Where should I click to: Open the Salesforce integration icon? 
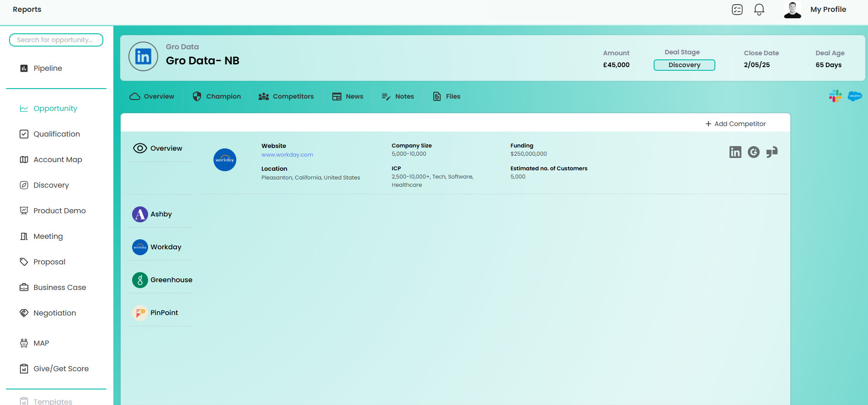click(x=855, y=96)
